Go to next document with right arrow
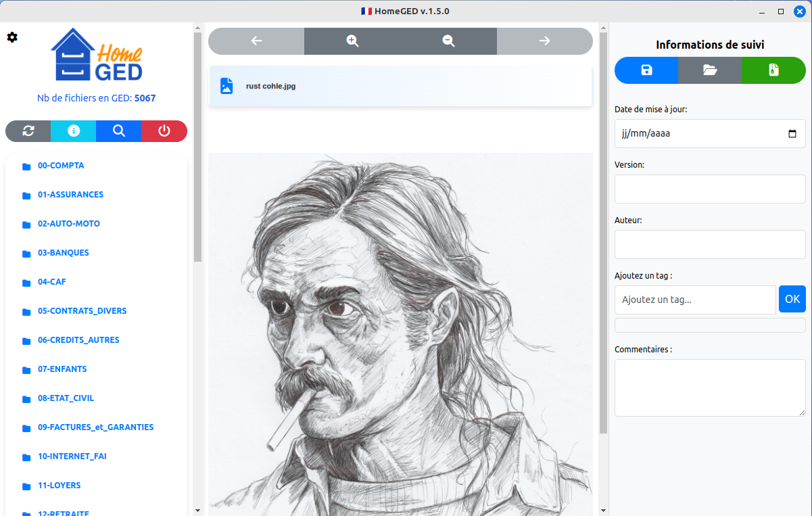This screenshot has width=812, height=516. point(544,41)
